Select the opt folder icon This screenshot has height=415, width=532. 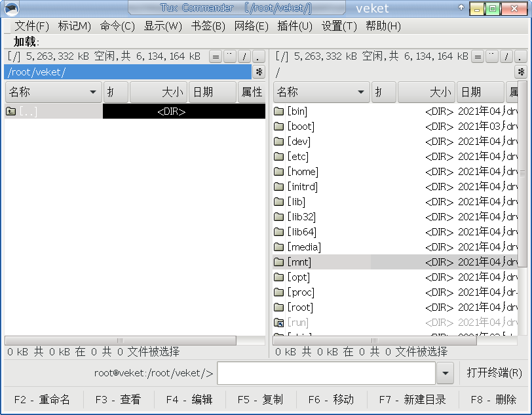[x=278, y=277]
